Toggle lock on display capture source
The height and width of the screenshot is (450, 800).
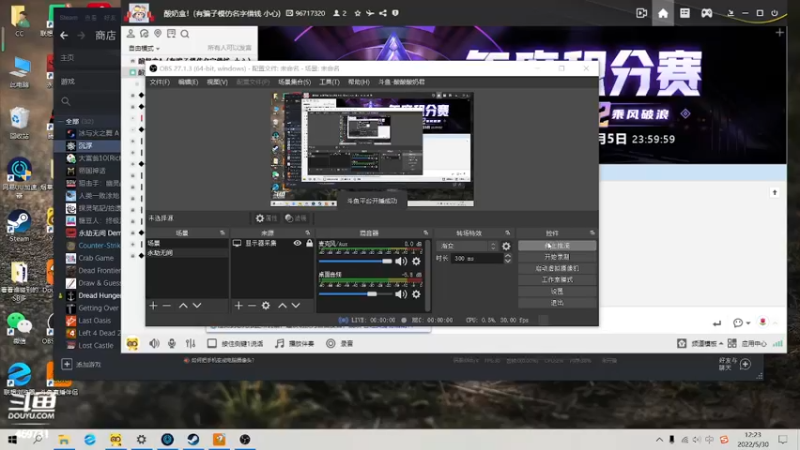(x=309, y=243)
